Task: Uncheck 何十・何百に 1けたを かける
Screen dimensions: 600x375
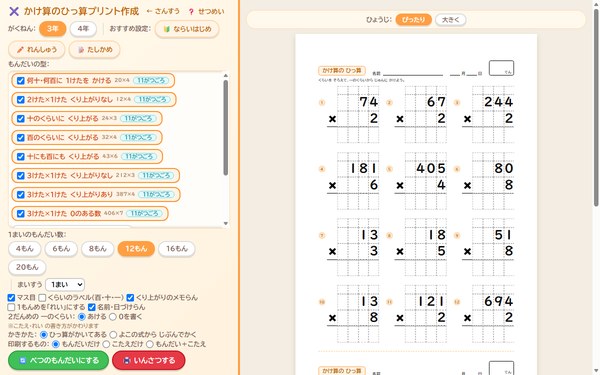Action: tap(21, 80)
